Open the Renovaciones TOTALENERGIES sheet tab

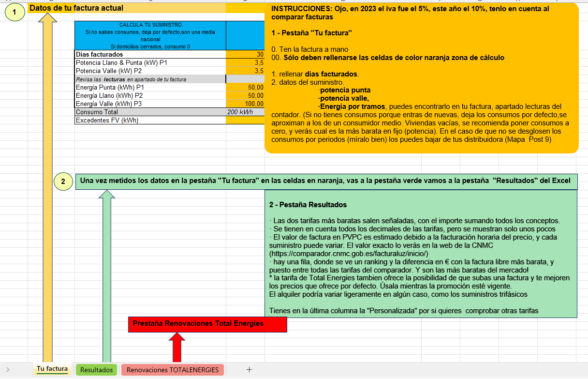[x=173, y=370]
